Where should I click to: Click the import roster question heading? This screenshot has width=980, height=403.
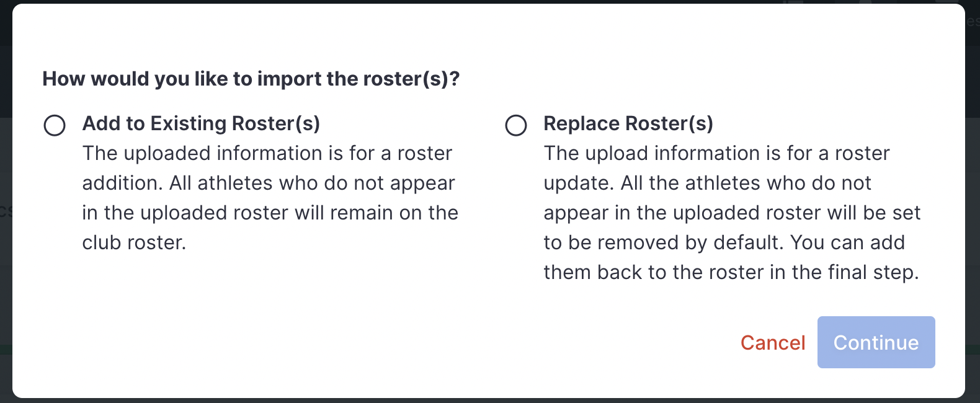pyautogui.click(x=251, y=79)
